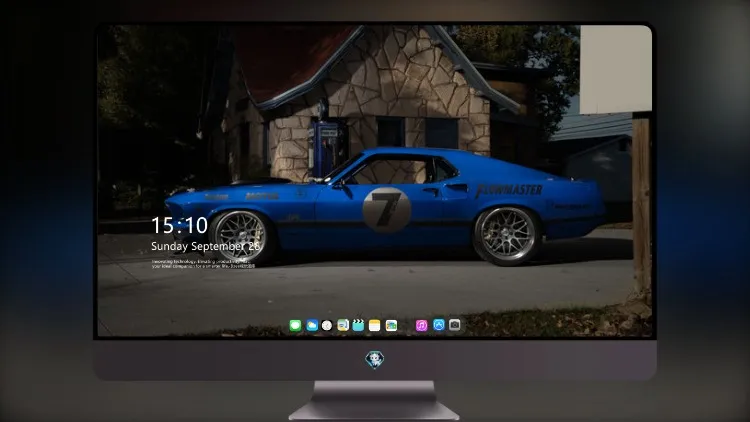Open the Photos gallery app in dock

tap(391, 325)
